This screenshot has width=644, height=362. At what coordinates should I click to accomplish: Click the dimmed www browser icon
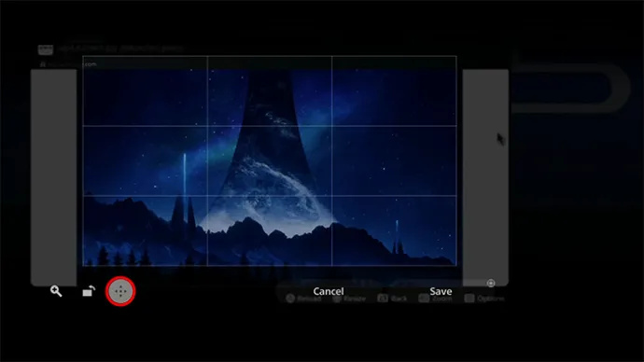point(46,49)
